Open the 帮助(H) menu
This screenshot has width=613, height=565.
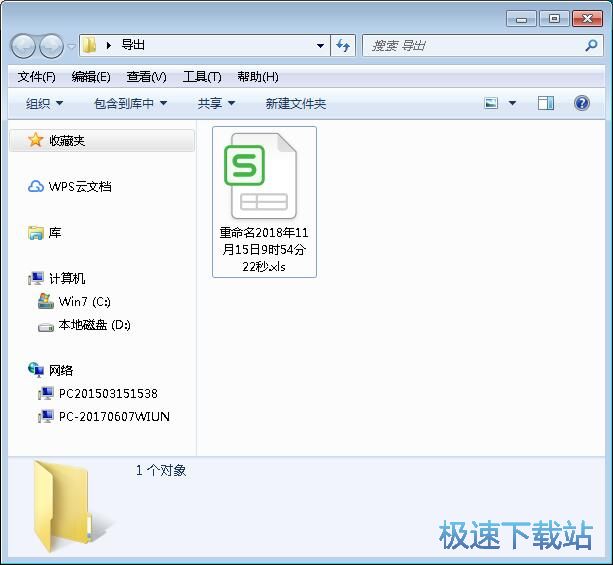pos(258,77)
